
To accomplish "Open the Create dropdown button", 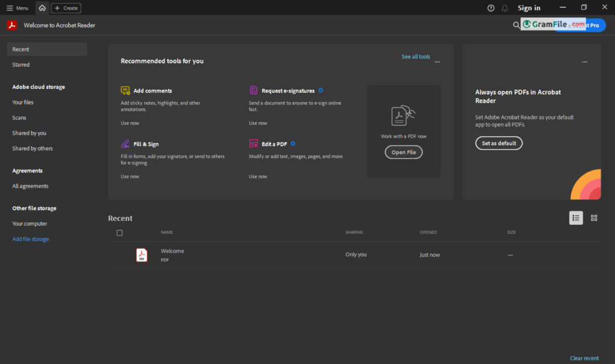I will click(66, 8).
